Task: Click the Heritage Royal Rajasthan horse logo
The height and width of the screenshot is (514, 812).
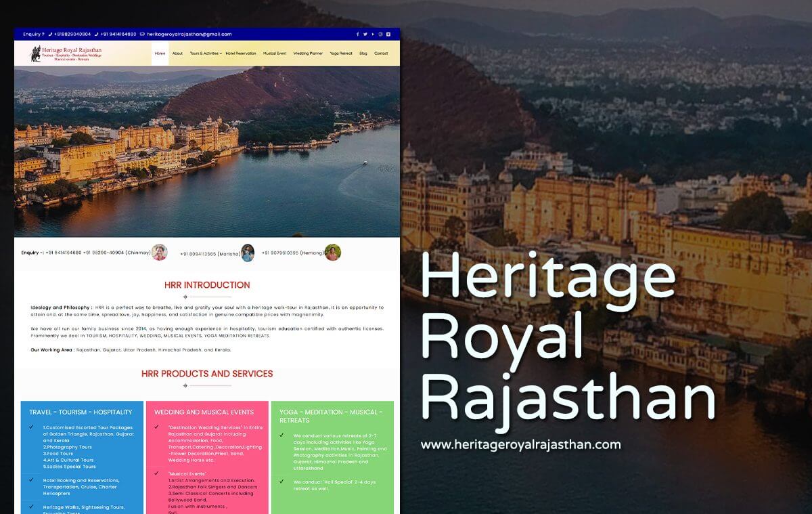Action: point(66,53)
